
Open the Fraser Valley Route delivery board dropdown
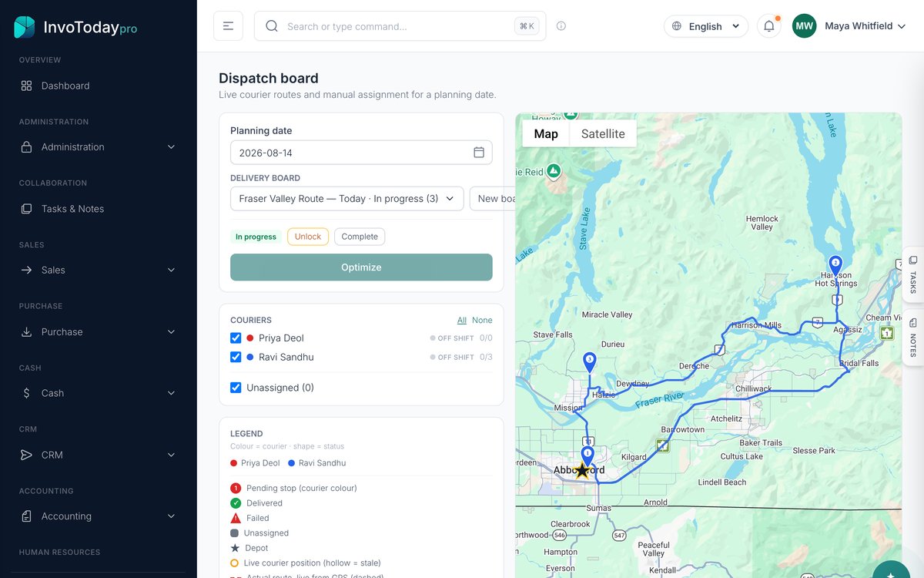[x=347, y=199]
